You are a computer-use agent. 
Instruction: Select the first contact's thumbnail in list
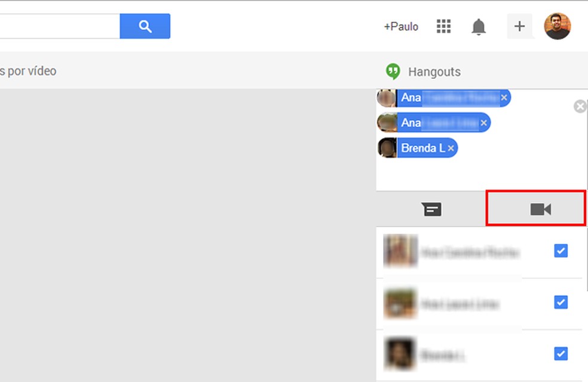coord(400,250)
